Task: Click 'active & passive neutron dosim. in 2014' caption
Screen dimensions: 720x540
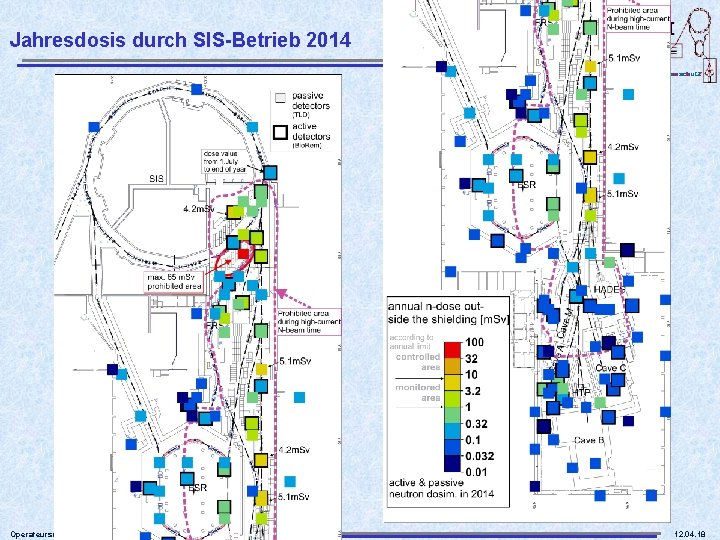Action: [x=441, y=488]
